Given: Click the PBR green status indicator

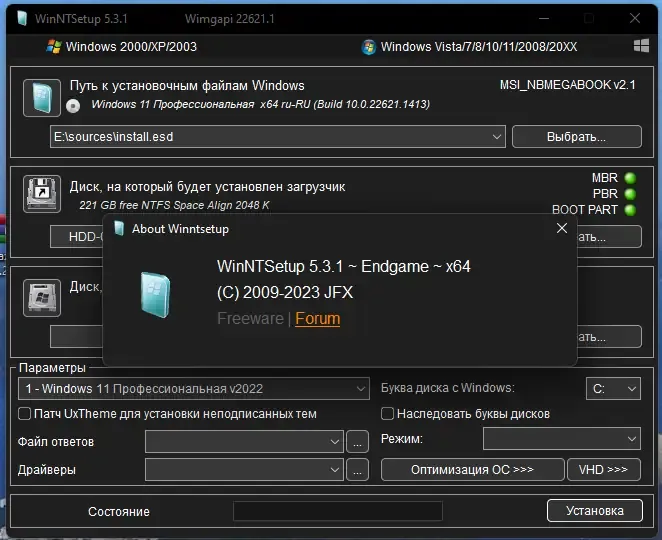Looking at the screenshot, I should click(630, 194).
